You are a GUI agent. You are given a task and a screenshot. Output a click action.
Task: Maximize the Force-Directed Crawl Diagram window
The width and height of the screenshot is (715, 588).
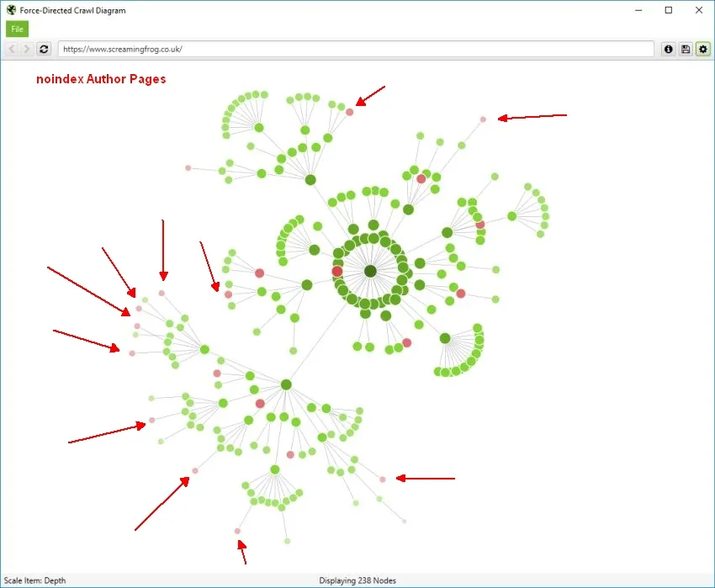click(x=669, y=10)
